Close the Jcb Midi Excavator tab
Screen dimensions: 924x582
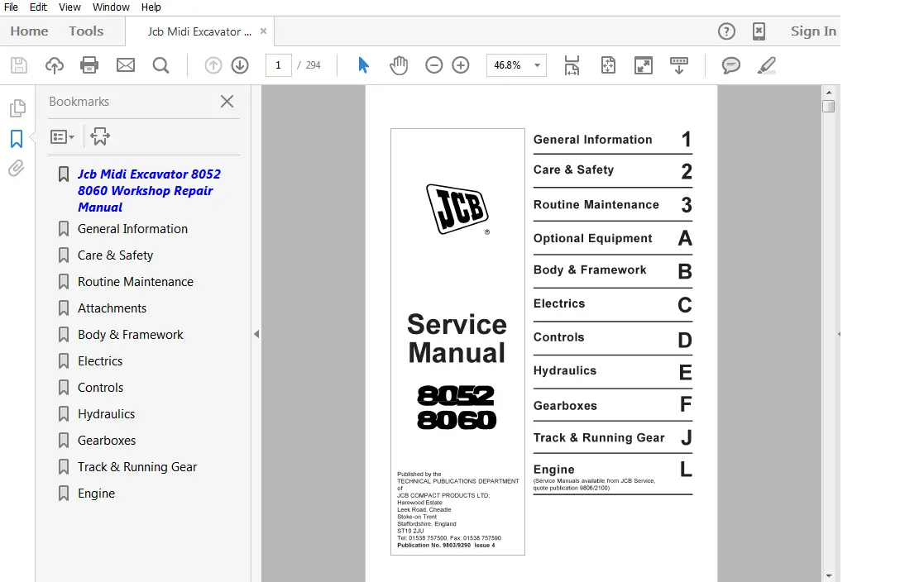point(263,31)
